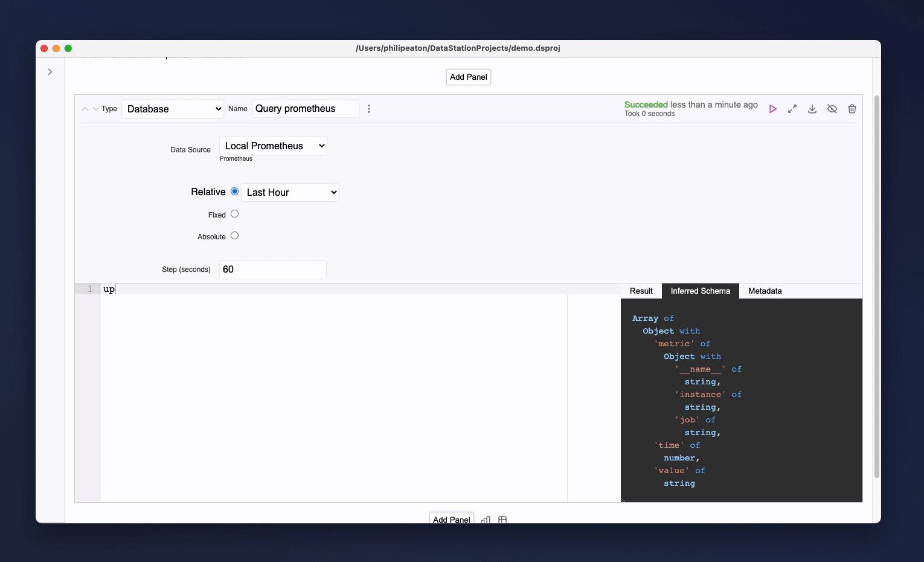Screen dimensions: 924x562
Task: Click the 'Array of' schema line
Action: click(x=653, y=318)
